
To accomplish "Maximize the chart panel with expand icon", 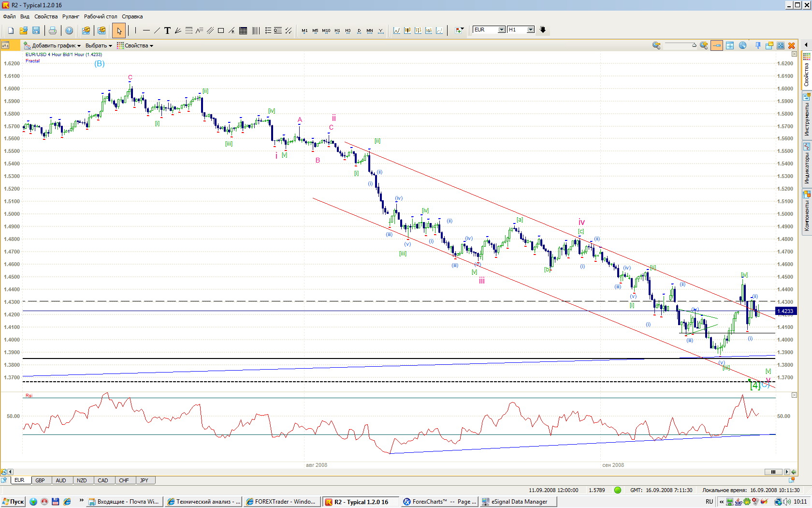I will pos(781,45).
